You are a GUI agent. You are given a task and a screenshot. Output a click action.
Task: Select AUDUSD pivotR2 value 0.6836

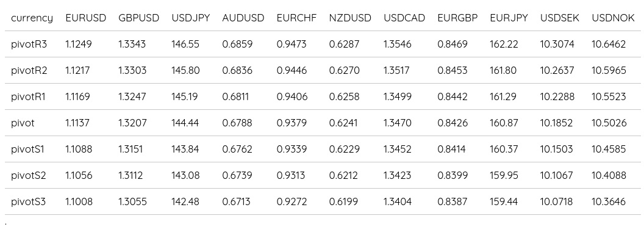tap(237, 71)
